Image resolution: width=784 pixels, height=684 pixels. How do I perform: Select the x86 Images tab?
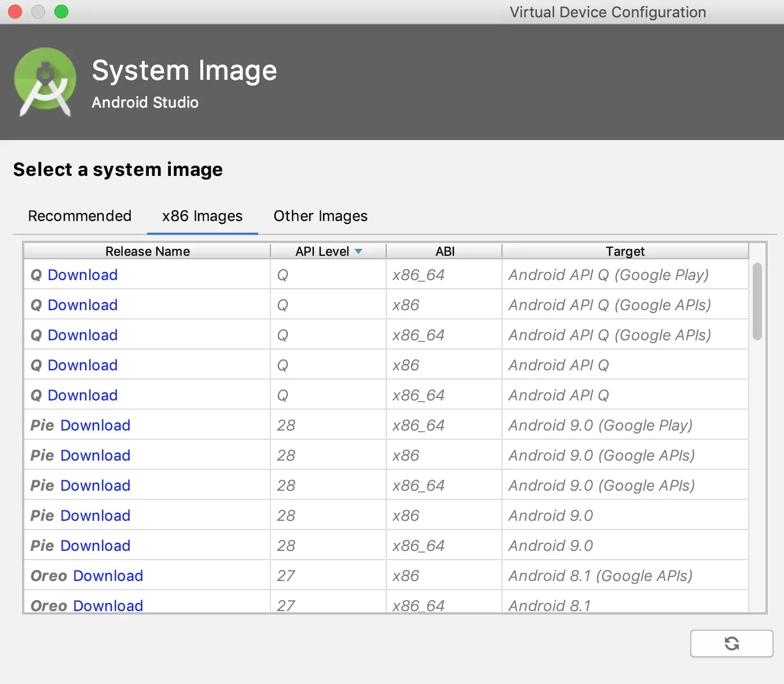202,216
